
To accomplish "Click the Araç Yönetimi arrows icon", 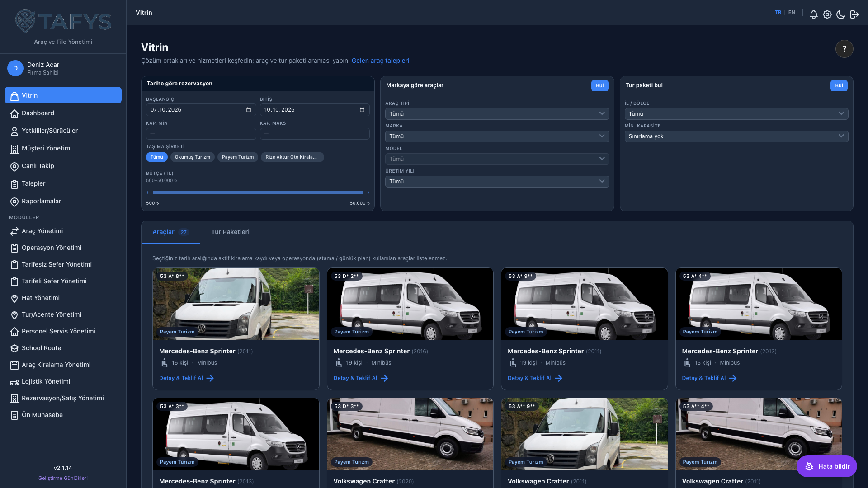I will (14, 231).
